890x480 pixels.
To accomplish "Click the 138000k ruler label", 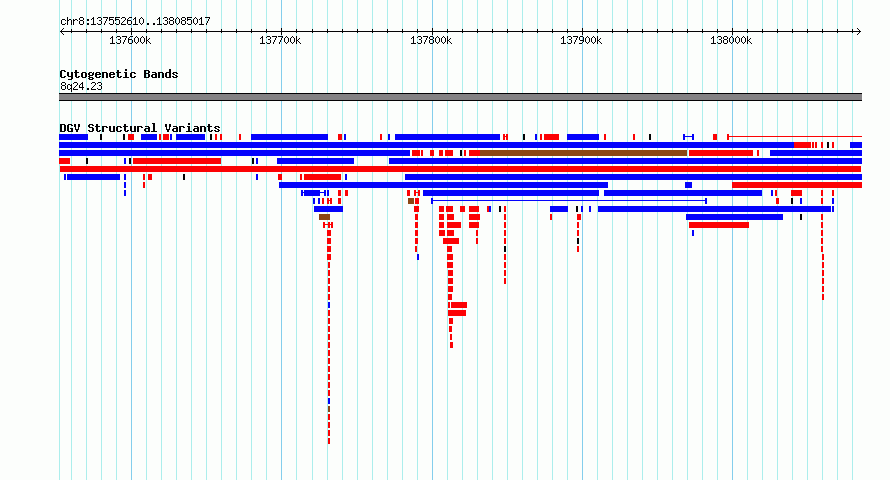I will (731, 40).
